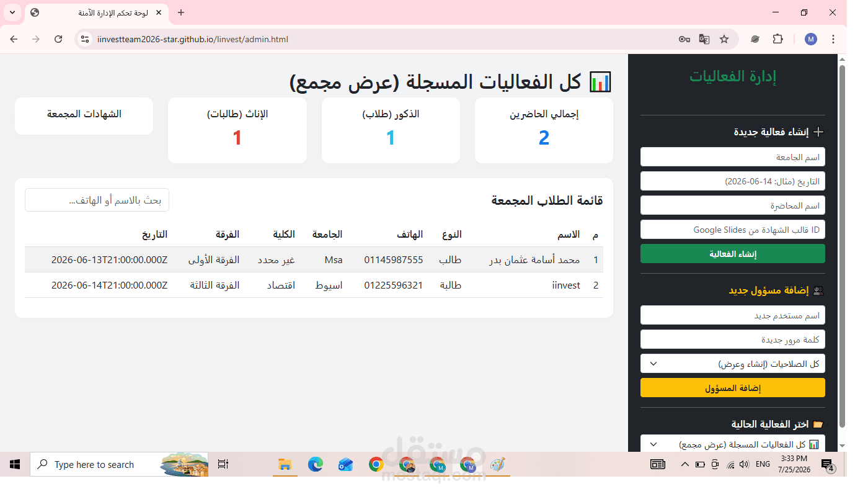Click the اسم مستخدم جديد field
The width and height of the screenshot is (868, 494).
pos(733,315)
